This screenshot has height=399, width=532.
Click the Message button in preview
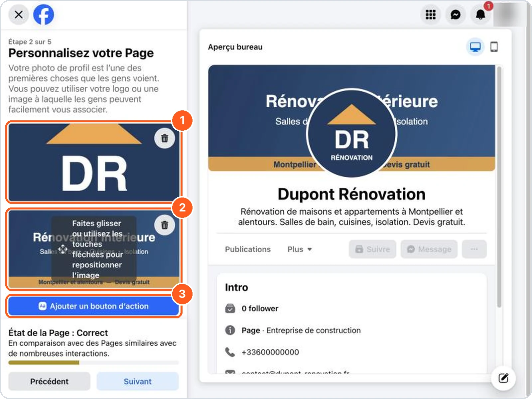(x=429, y=249)
